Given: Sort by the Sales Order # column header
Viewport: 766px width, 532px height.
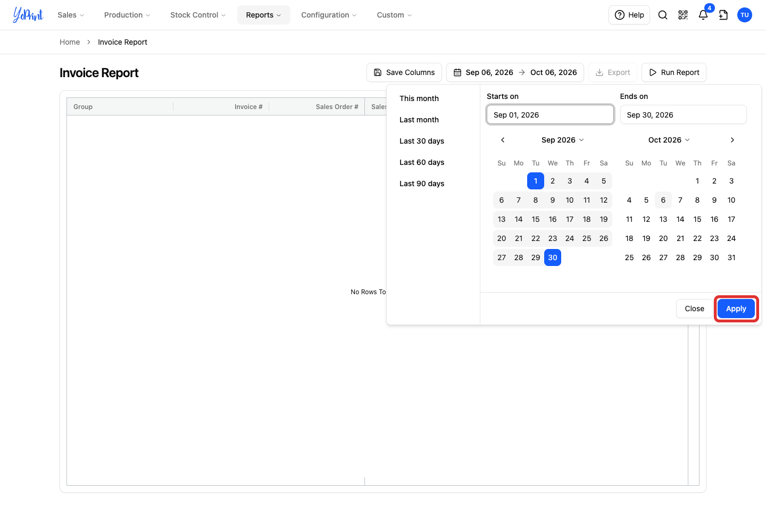Looking at the screenshot, I should [317, 107].
